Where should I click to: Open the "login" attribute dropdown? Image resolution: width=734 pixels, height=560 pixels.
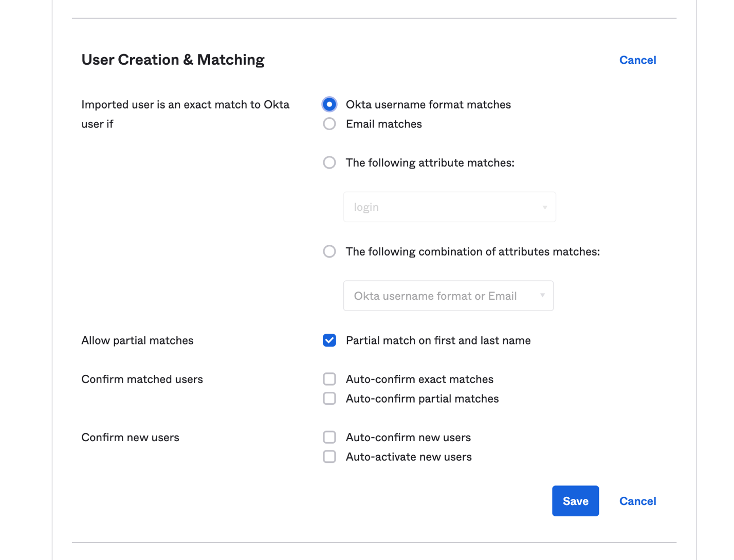[x=449, y=207]
